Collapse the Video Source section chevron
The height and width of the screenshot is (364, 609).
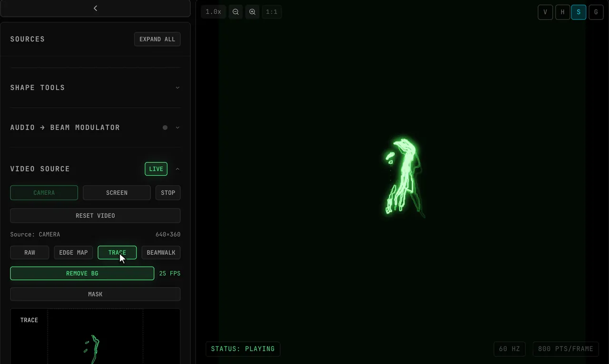click(177, 169)
